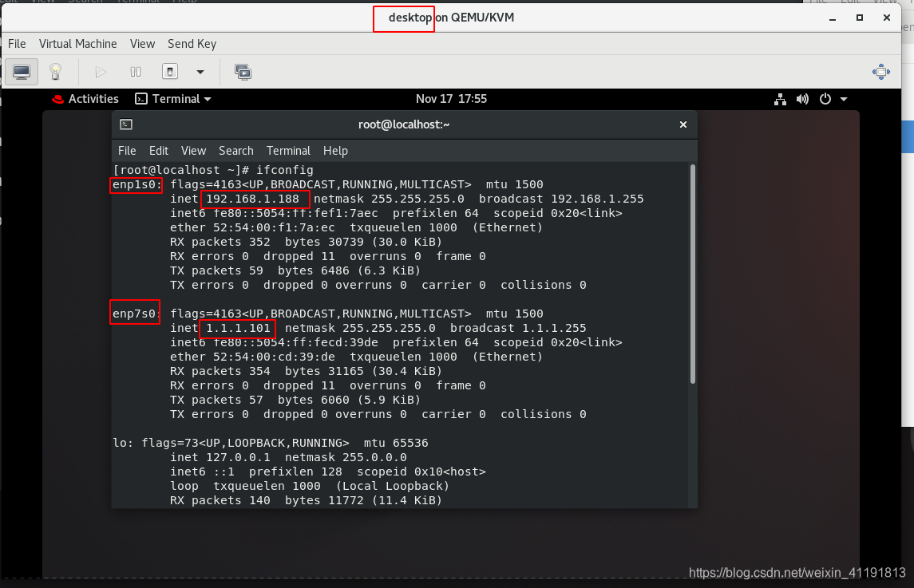Open the clock Nov 17 17:55 calendar
The height and width of the screenshot is (588, 914).
pyautogui.click(x=451, y=98)
